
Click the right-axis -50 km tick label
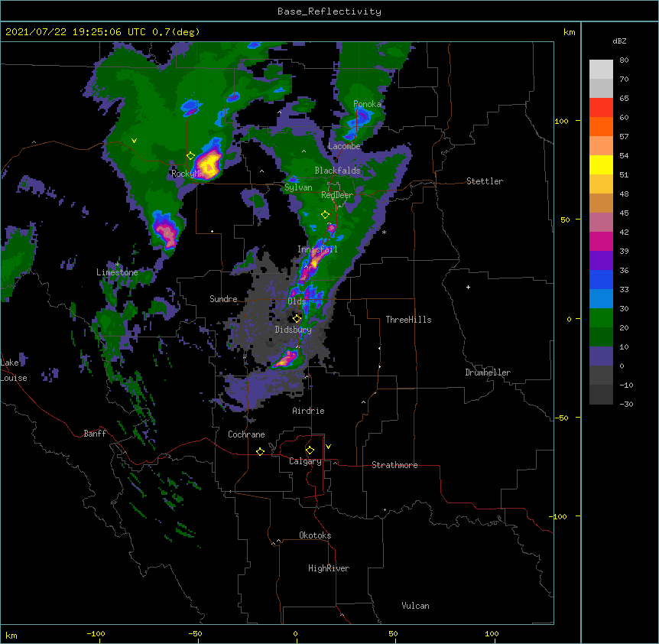click(560, 418)
